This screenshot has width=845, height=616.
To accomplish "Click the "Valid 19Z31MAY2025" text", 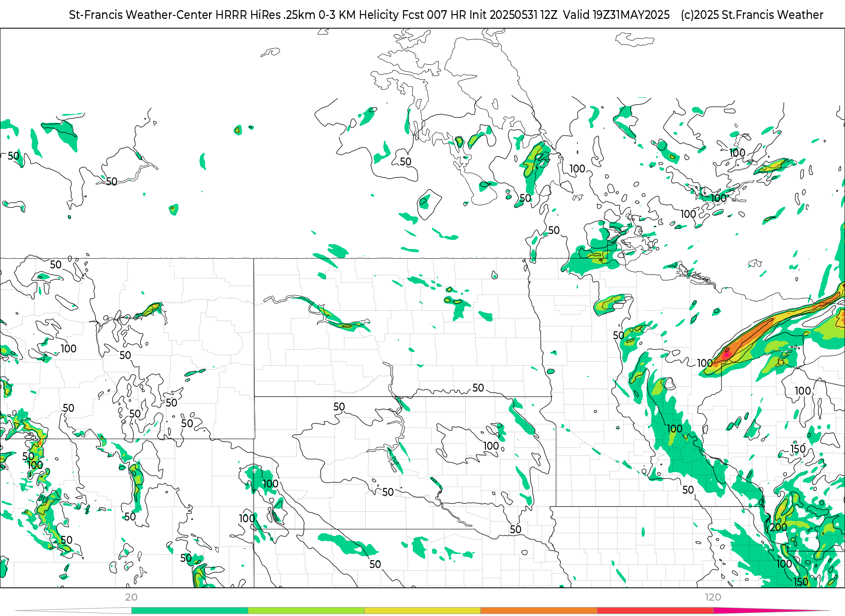I will coord(616,15).
